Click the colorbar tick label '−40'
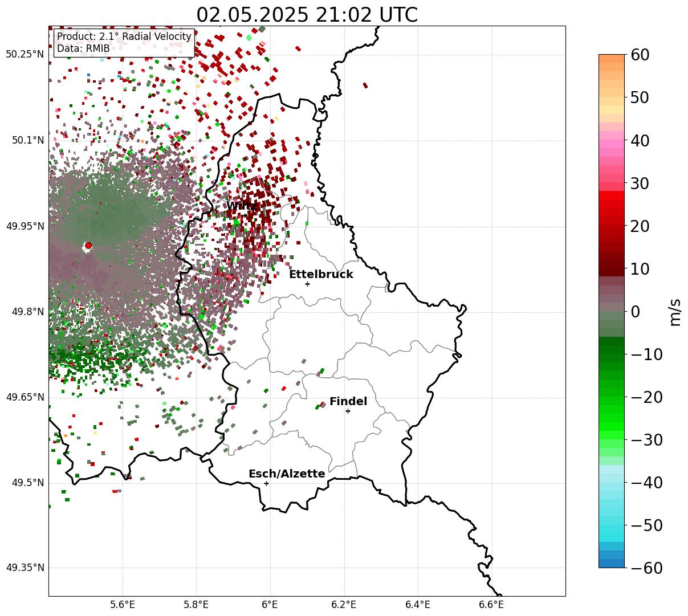Image resolution: width=688 pixels, height=616 pixels. coord(647,483)
